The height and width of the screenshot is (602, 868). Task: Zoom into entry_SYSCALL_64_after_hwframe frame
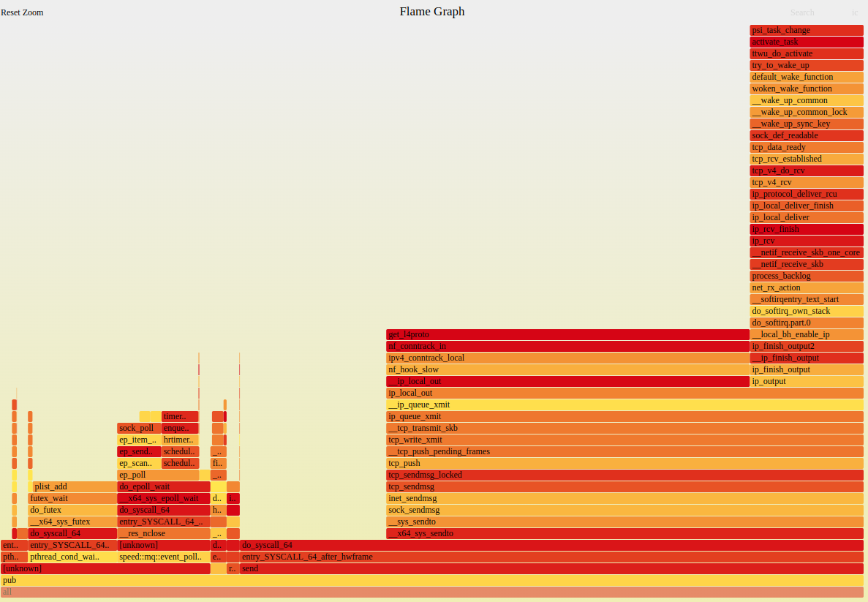[x=551, y=557]
